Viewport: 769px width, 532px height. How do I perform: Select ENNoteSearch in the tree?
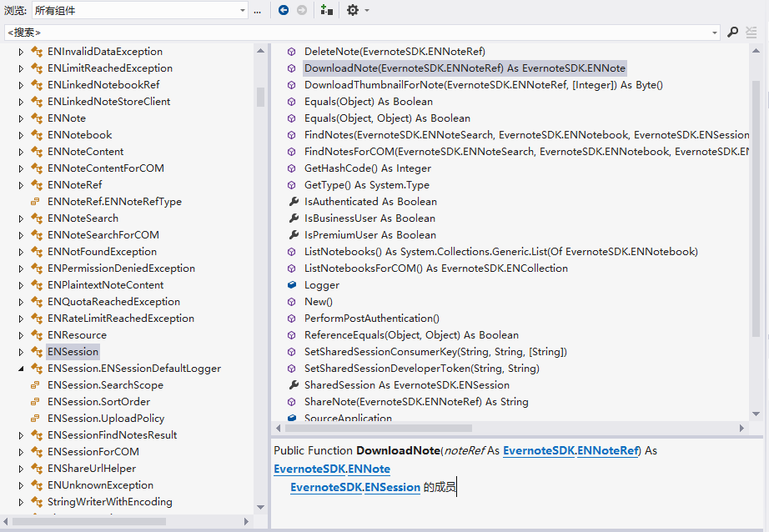pos(83,218)
